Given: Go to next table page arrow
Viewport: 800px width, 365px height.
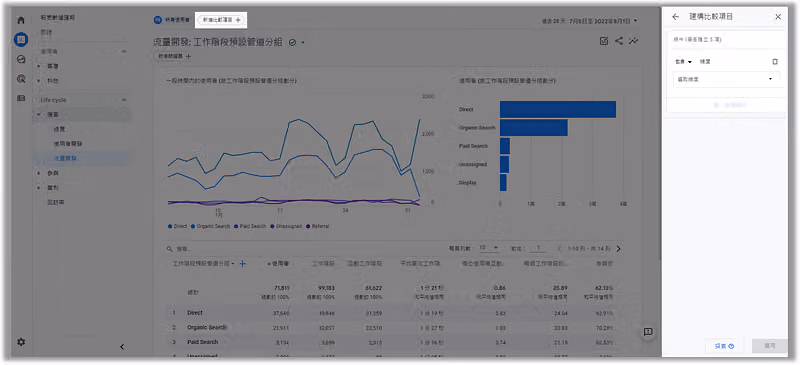Looking at the screenshot, I should 618,249.
